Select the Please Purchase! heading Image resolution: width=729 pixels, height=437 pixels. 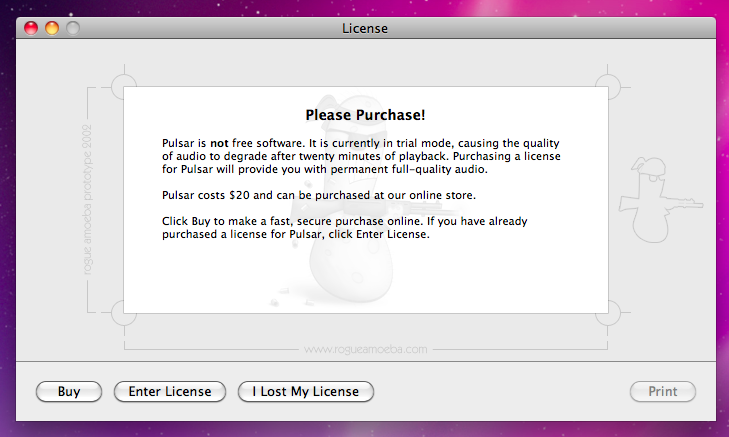coord(365,115)
